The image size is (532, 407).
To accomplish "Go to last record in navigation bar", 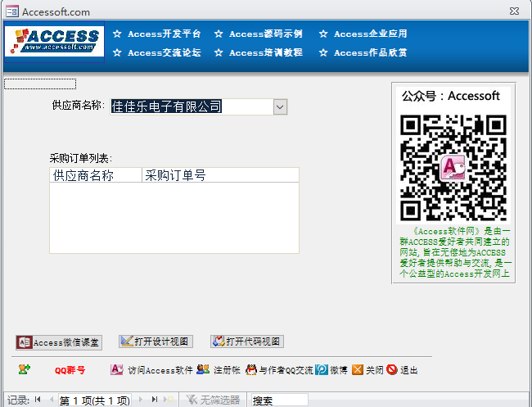I will pyautogui.click(x=155, y=400).
